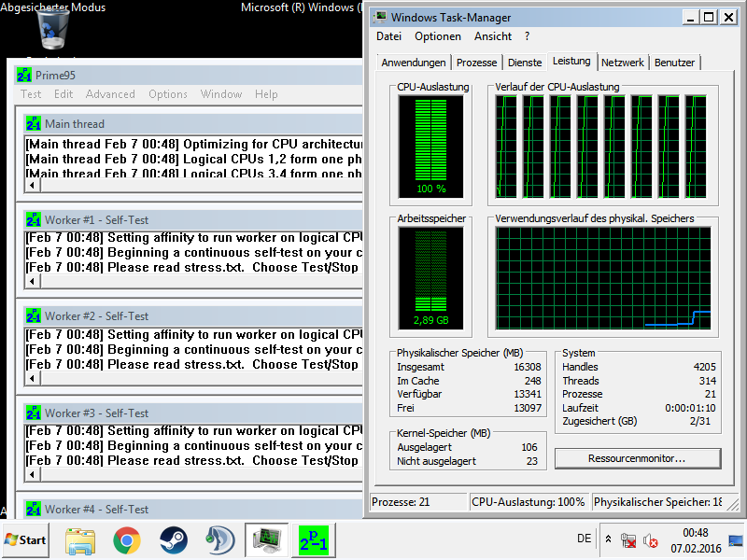Click the DE language indicator

[585, 539]
